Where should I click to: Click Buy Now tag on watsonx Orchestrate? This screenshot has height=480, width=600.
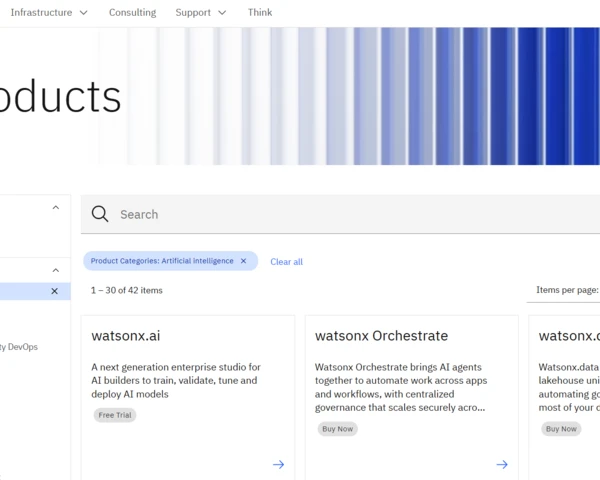pyautogui.click(x=338, y=429)
